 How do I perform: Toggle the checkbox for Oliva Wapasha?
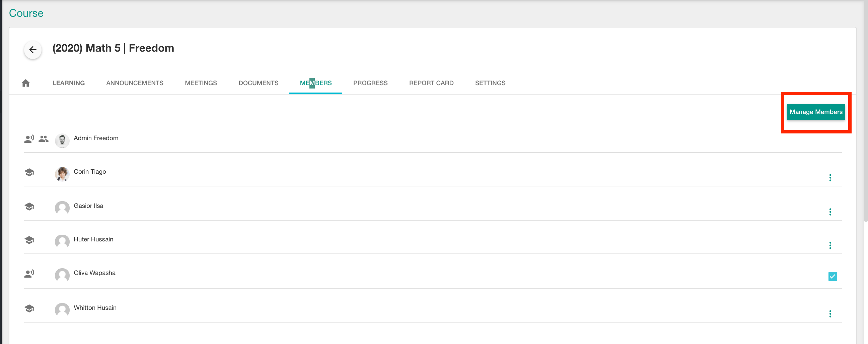pos(833,277)
